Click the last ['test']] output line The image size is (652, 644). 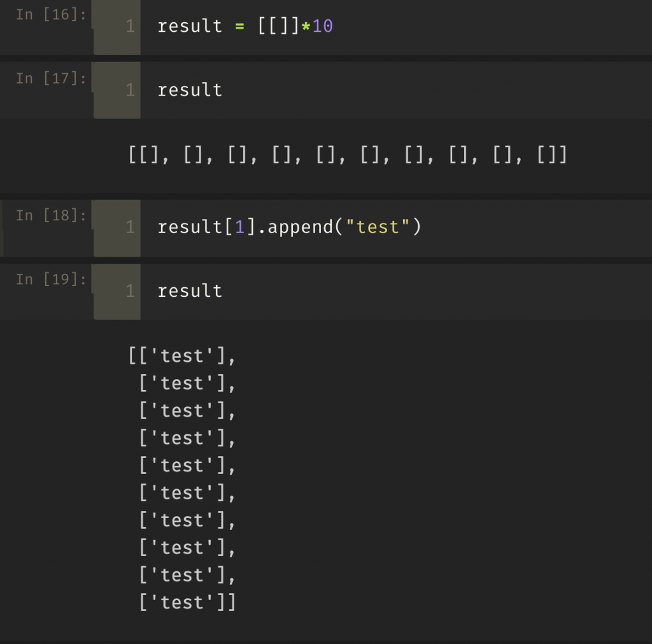[x=187, y=602]
